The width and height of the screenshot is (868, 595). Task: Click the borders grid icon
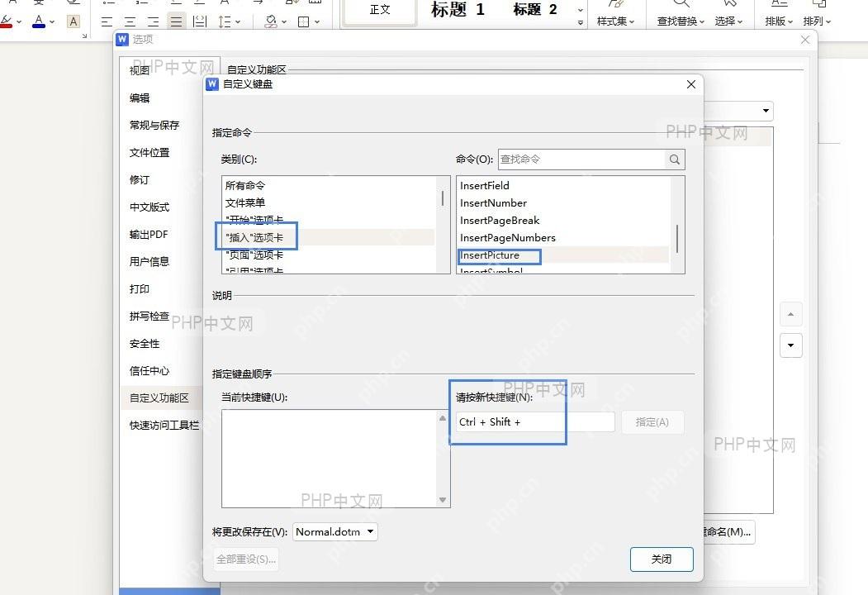[303, 21]
